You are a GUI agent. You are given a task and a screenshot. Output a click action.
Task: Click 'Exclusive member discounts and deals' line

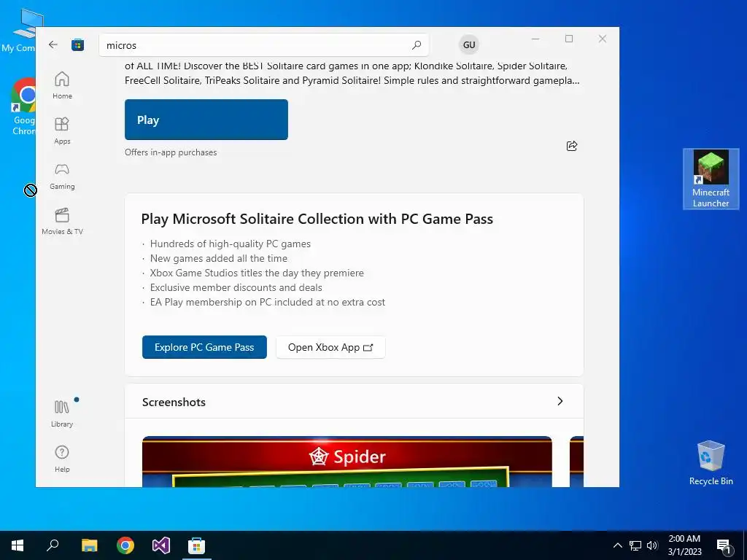(x=236, y=287)
